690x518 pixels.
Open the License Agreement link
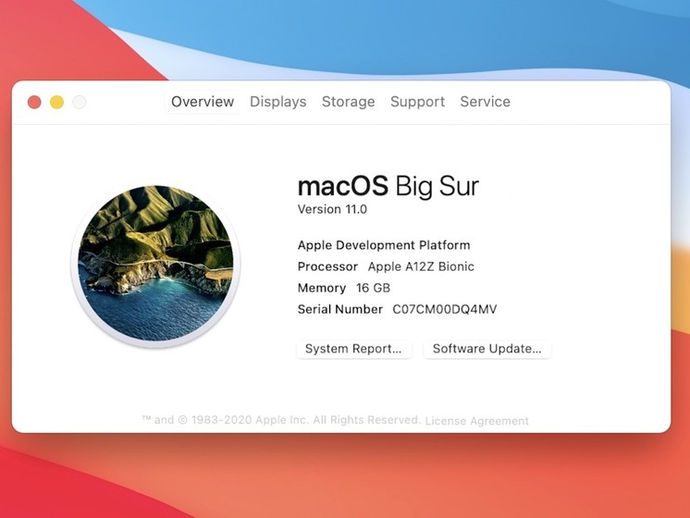click(477, 421)
